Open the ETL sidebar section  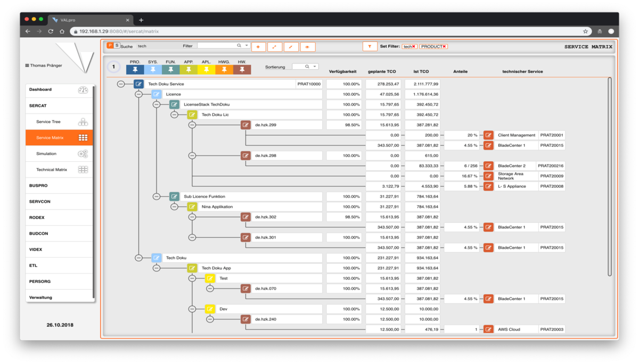(x=59, y=266)
